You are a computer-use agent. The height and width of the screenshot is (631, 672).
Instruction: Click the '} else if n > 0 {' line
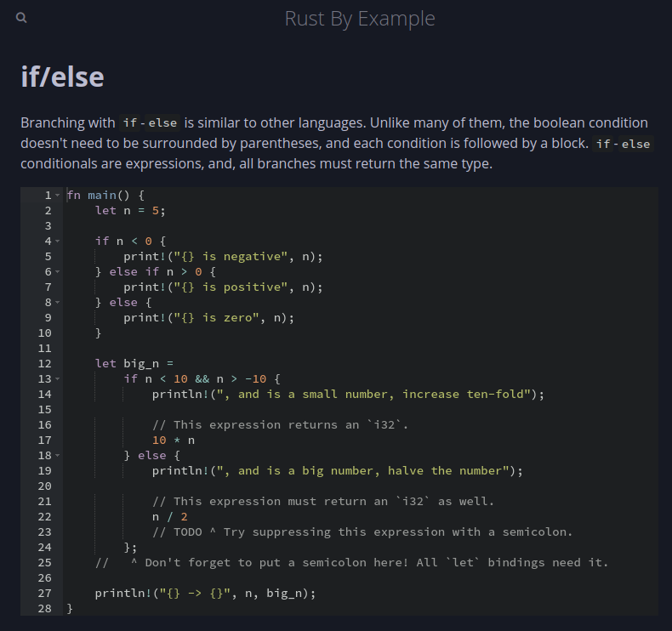(x=156, y=272)
